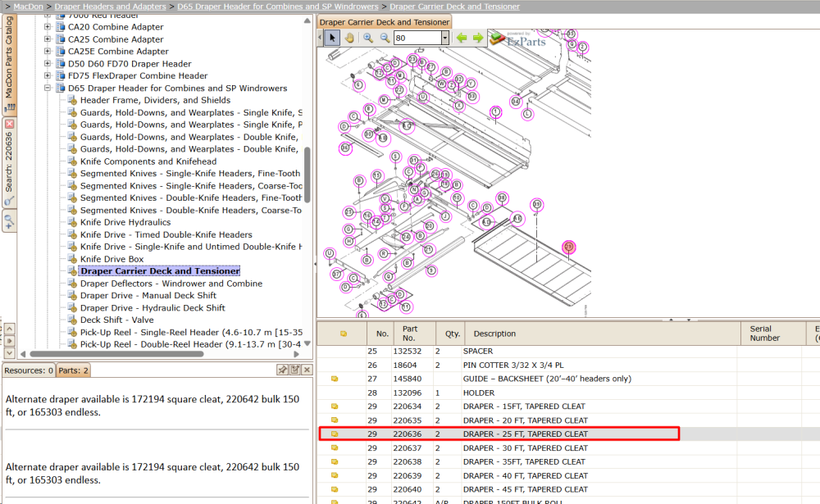Zoom out of the parts diagram
This screenshot has width=820, height=504.
pos(385,38)
